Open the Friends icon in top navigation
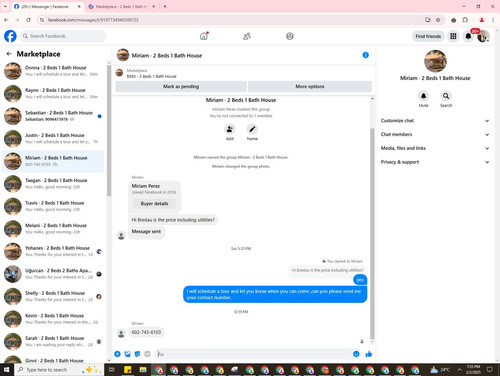The width and height of the screenshot is (500, 376). 247,36
